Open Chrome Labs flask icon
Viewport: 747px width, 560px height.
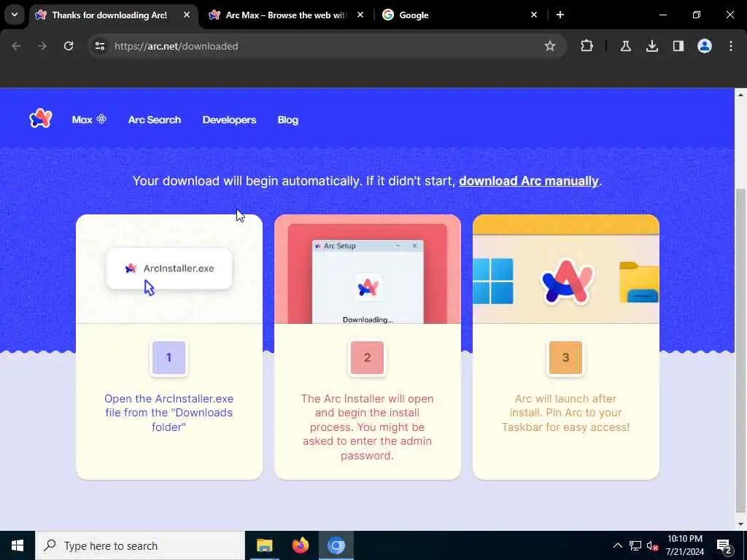(x=625, y=46)
